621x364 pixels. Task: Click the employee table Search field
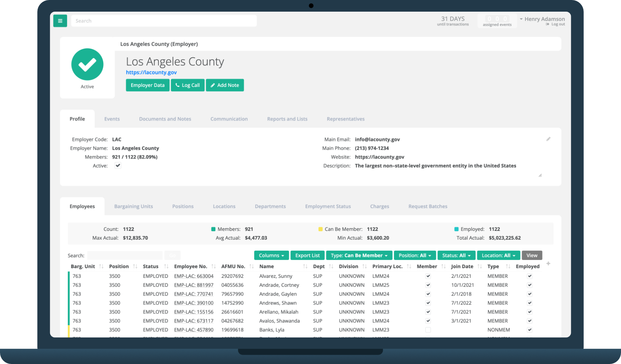pyautogui.click(x=125, y=255)
